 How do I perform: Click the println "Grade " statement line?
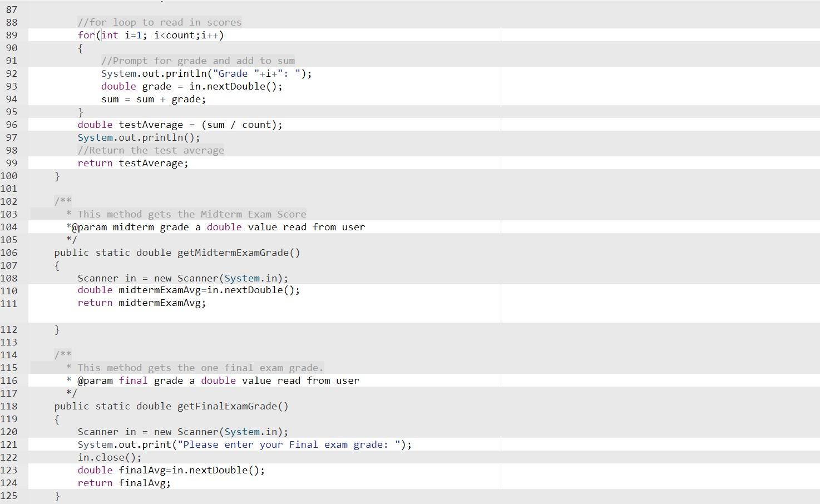click(206, 73)
